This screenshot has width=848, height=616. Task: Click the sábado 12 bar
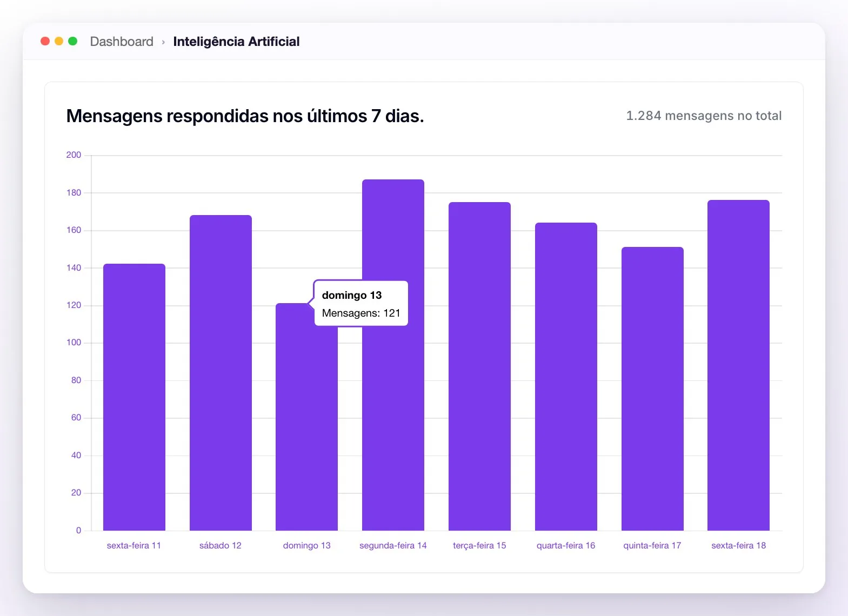click(x=221, y=373)
